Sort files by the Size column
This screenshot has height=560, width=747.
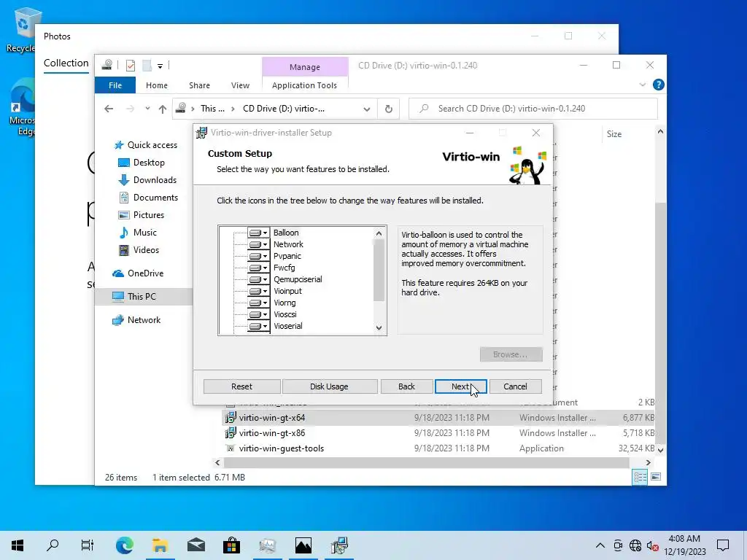click(x=614, y=134)
